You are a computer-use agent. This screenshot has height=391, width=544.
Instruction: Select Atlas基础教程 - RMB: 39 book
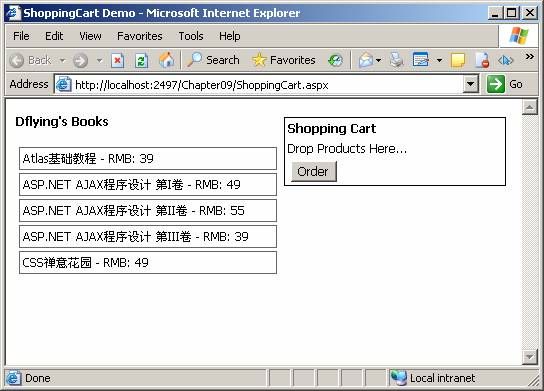[x=148, y=159]
